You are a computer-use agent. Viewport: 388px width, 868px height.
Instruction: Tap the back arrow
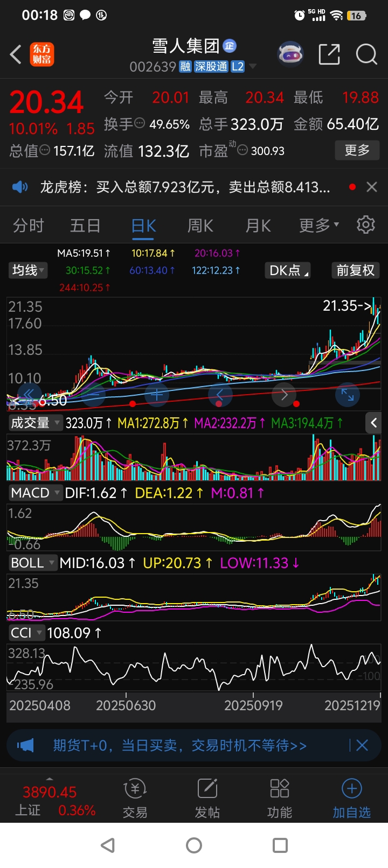click(16, 54)
